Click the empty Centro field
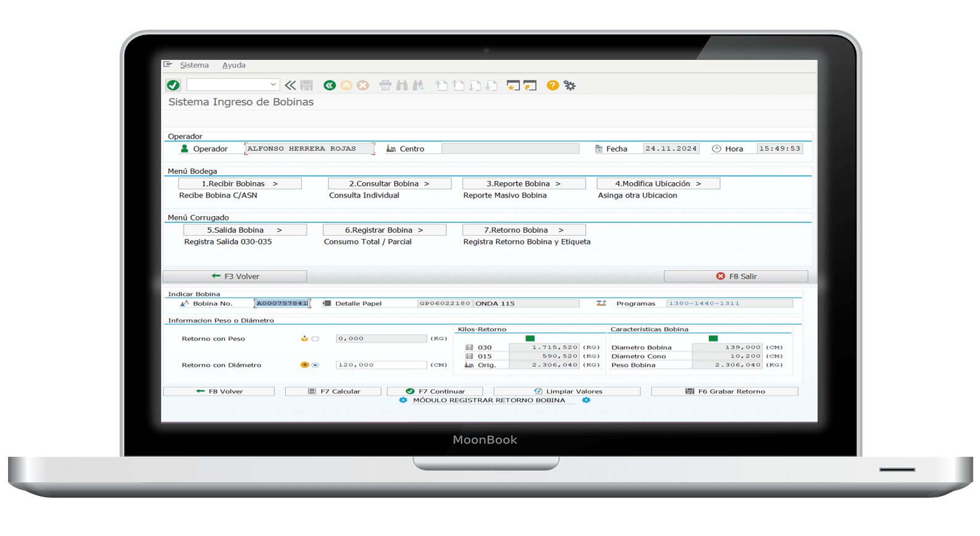The height and width of the screenshot is (536, 980). click(x=511, y=148)
